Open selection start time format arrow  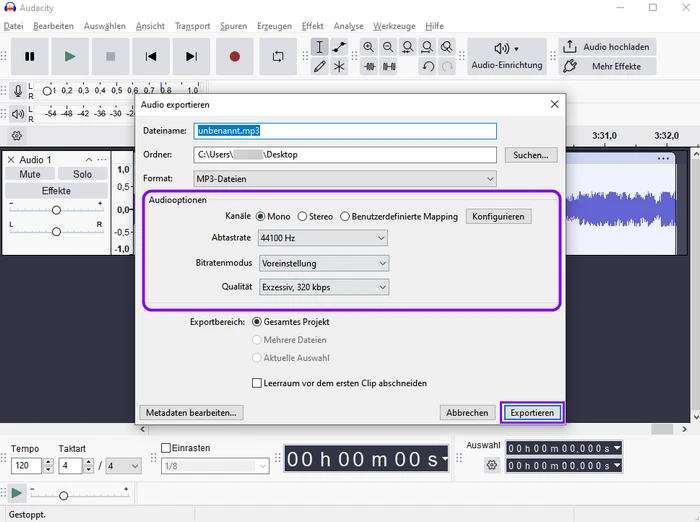point(617,448)
